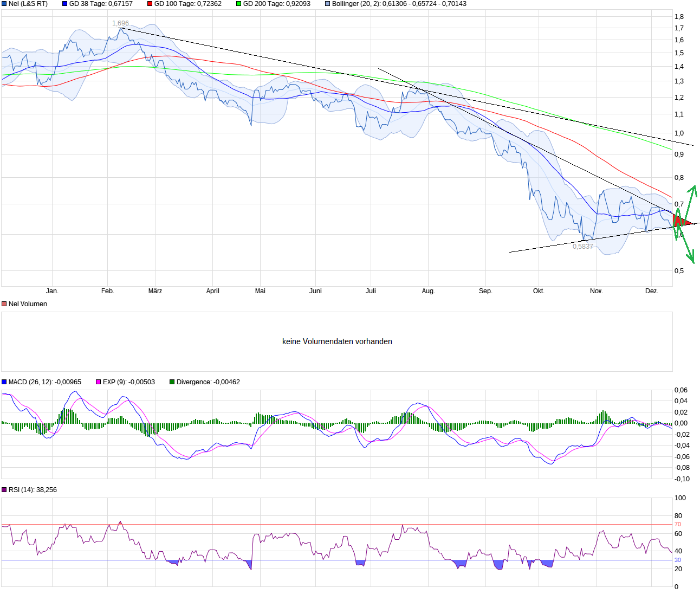
Task: Click the magenta EXP (9) legend swatch
Action: pos(99,382)
